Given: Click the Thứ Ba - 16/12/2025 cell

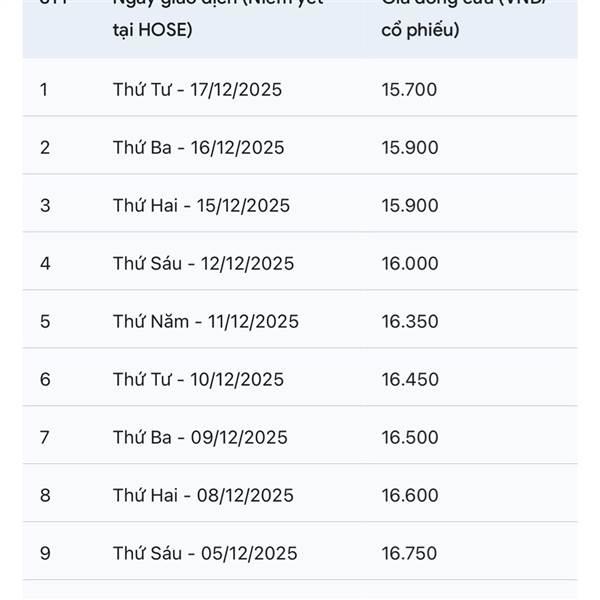Looking at the screenshot, I should tap(198, 148).
